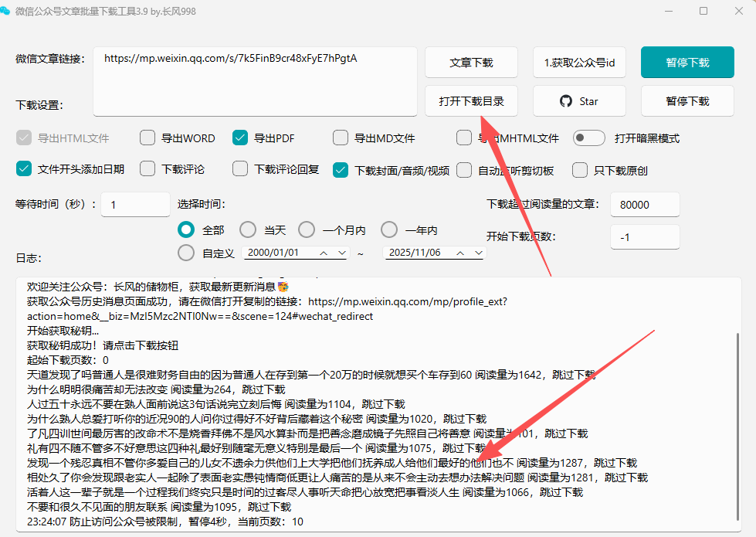Screen dimensions: 756x537
Task: Select the 一个月内 radio button
Action: click(306, 229)
